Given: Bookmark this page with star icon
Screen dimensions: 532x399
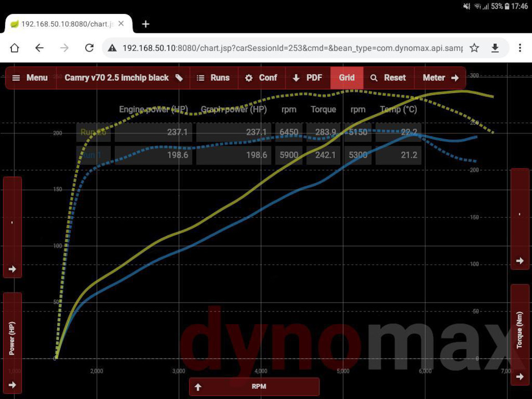Looking at the screenshot, I should coord(474,48).
